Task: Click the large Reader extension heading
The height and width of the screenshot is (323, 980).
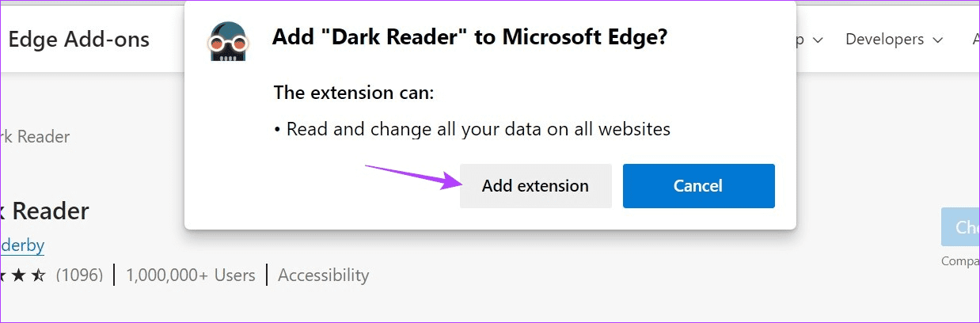Action: click(44, 211)
